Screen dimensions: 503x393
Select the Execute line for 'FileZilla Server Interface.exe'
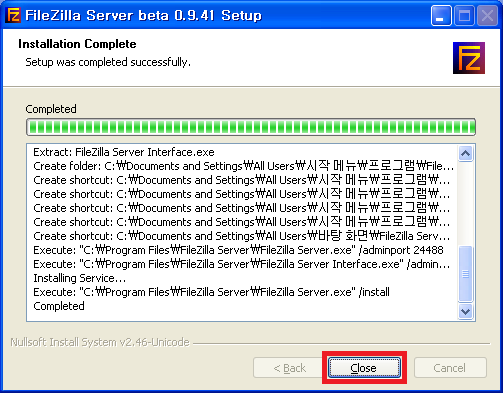(242, 264)
